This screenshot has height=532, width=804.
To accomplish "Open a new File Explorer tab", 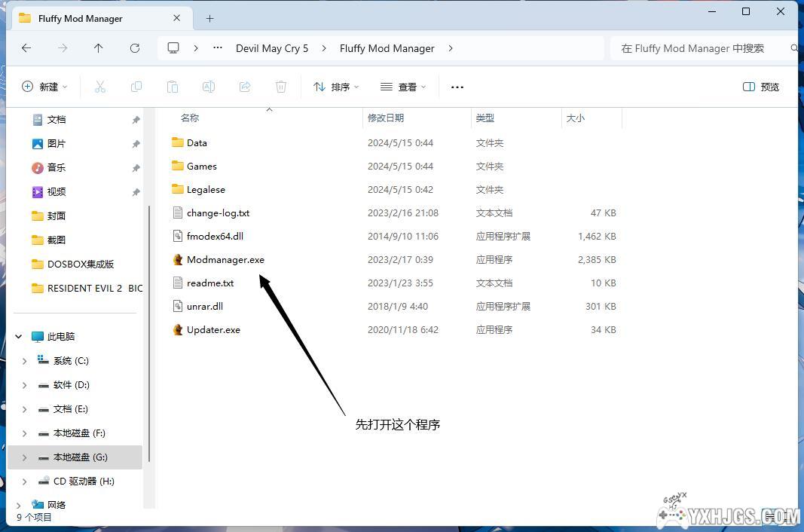I will (210, 18).
